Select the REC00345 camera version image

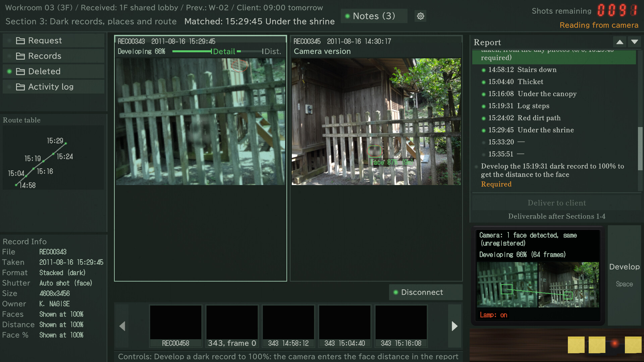tap(376, 122)
